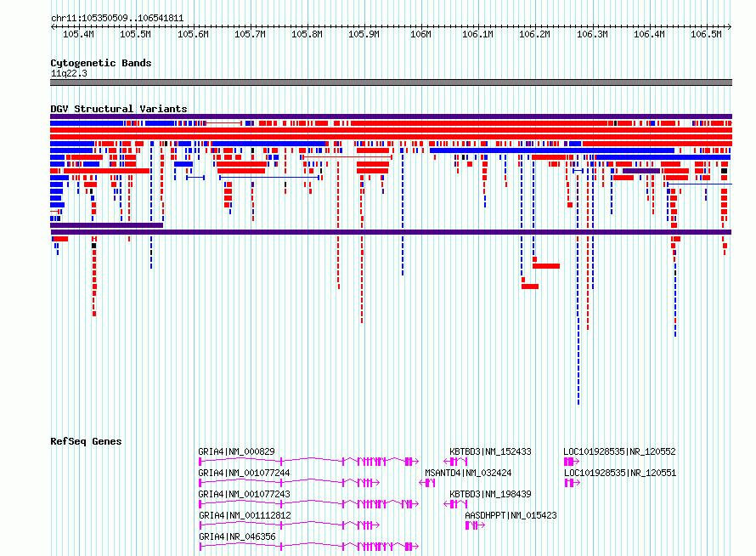
Task: Select the Cytogenetic Bands track title
Action: (101, 63)
